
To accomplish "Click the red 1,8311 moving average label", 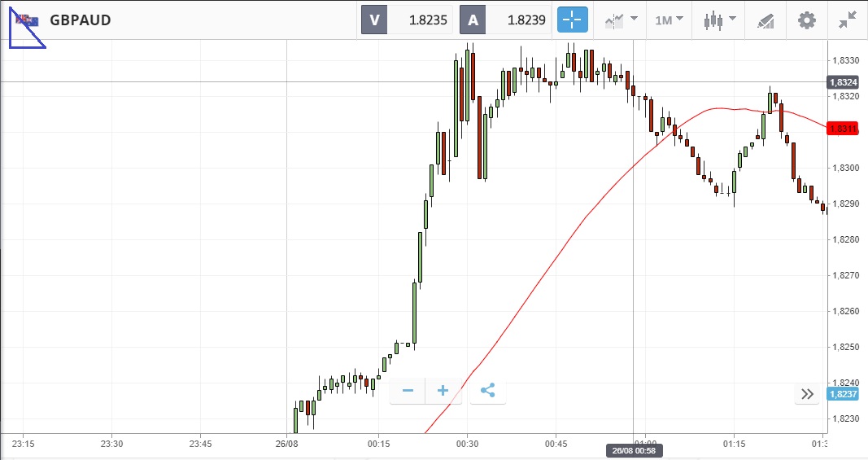I will pyautogui.click(x=843, y=129).
